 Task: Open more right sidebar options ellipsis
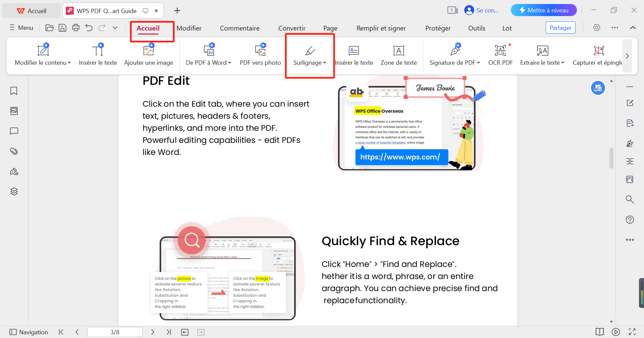pyautogui.click(x=630, y=240)
